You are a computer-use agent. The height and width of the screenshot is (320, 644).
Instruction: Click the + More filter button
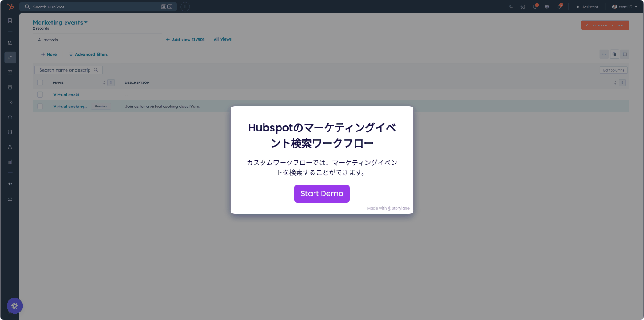pos(49,55)
